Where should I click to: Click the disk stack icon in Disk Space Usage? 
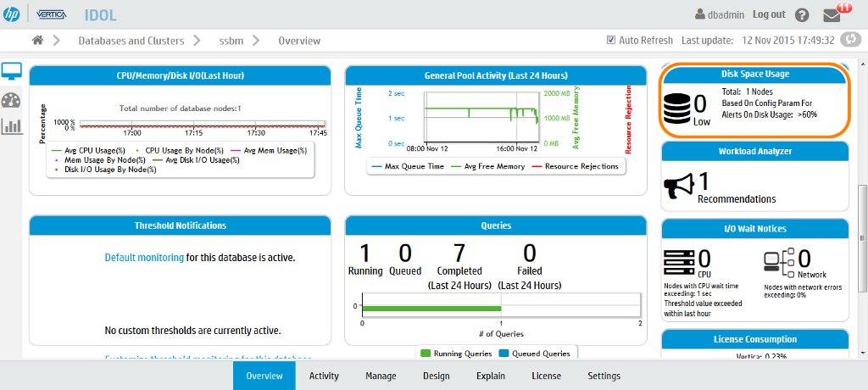coord(678,109)
